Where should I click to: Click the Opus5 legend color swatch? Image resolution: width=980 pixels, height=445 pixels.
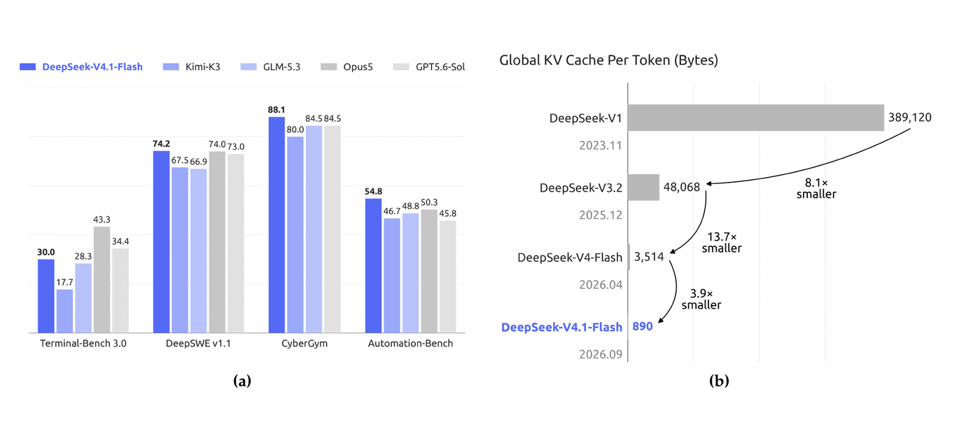coord(329,66)
